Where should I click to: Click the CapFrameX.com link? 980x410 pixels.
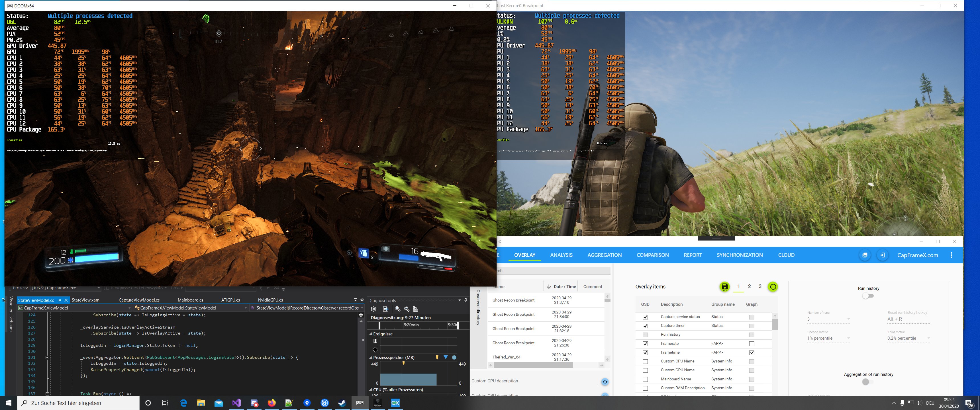pyautogui.click(x=917, y=255)
